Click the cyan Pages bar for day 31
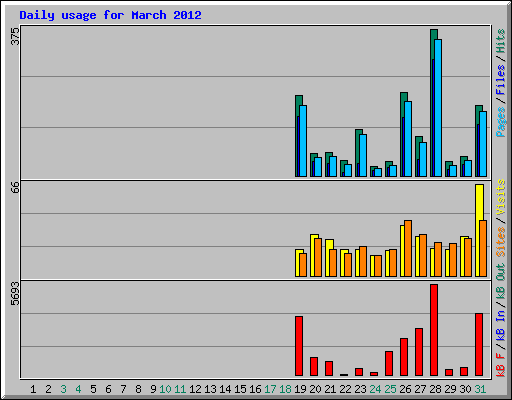Viewport: 512px width, 400px height. tap(483, 144)
